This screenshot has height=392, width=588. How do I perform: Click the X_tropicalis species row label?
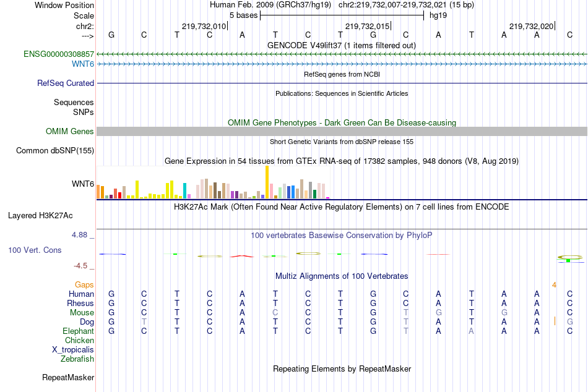click(73, 350)
